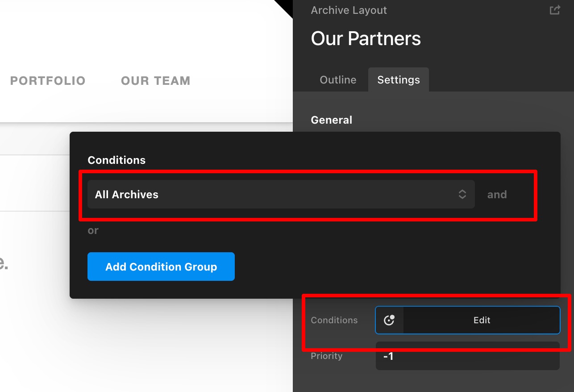Click the General section heading

click(331, 120)
